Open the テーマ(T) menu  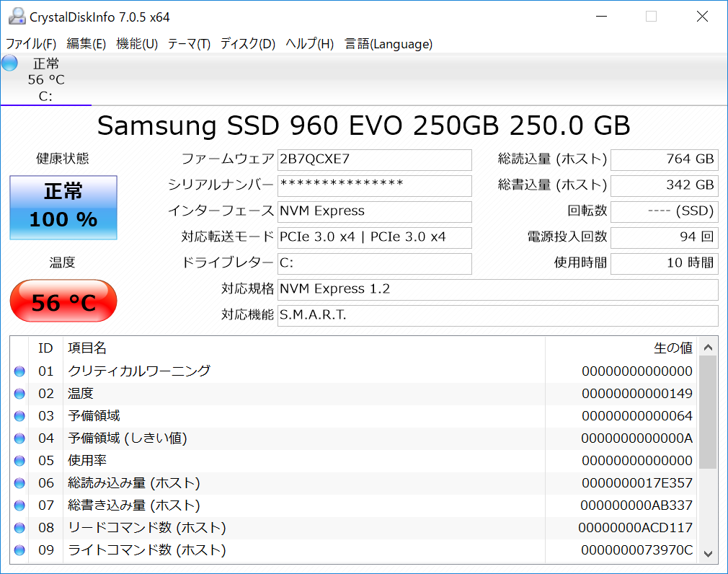coord(189,44)
